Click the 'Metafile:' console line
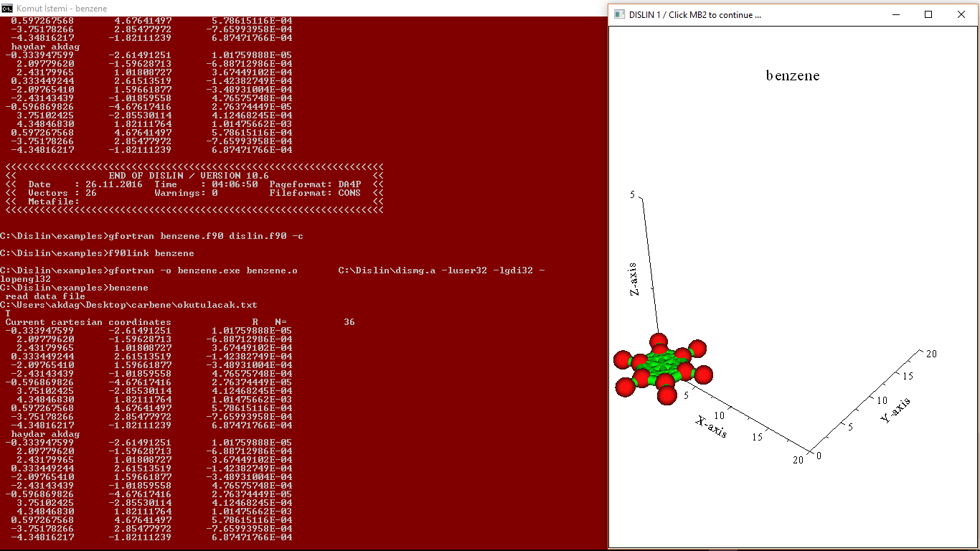Screen dimensions: 980x551 point(54,202)
